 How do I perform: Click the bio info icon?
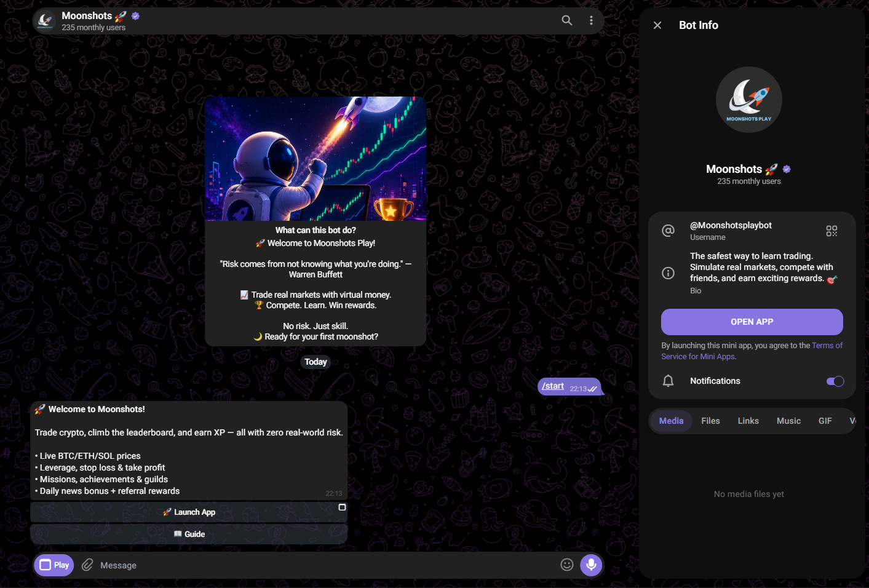pyautogui.click(x=668, y=273)
